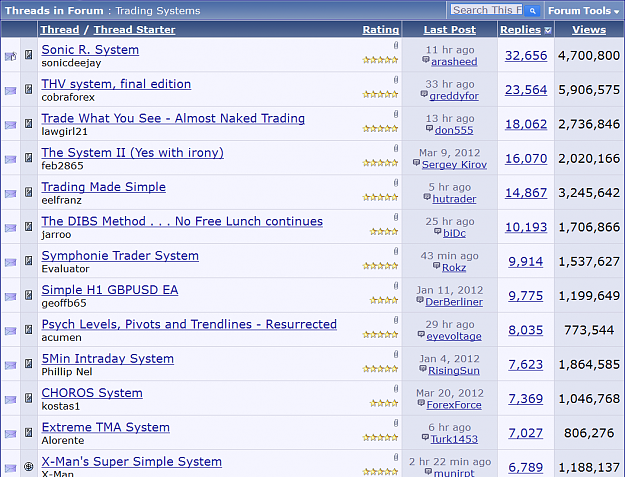View profile of last poster DerBerliner
Viewport: 625px width, 477px height.
click(x=454, y=302)
